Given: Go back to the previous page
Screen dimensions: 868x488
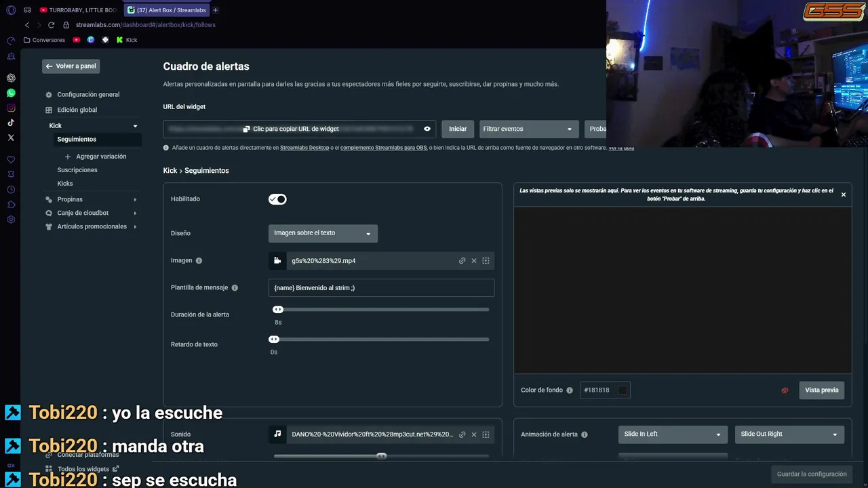Looking at the screenshot, I should [27, 25].
